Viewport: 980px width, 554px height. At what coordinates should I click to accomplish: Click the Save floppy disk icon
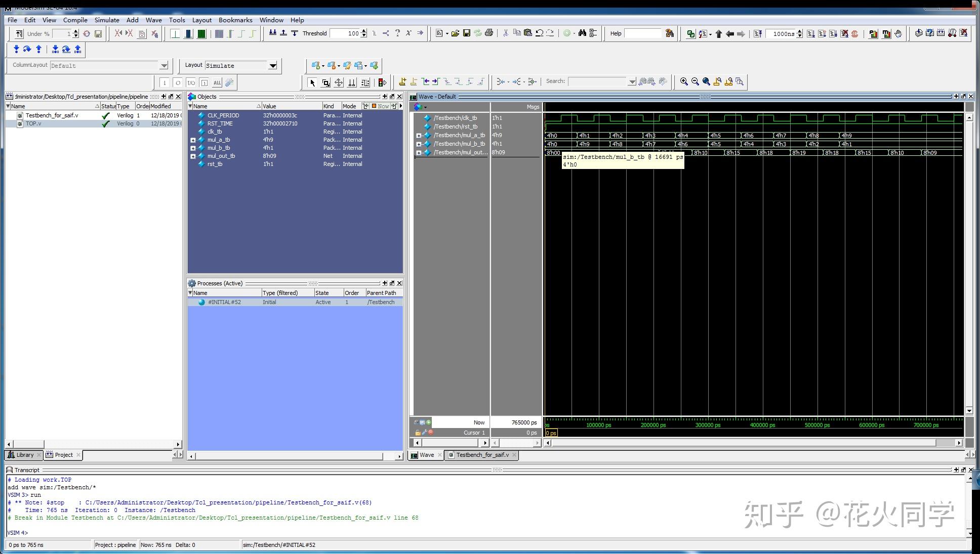[x=467, y=33]
